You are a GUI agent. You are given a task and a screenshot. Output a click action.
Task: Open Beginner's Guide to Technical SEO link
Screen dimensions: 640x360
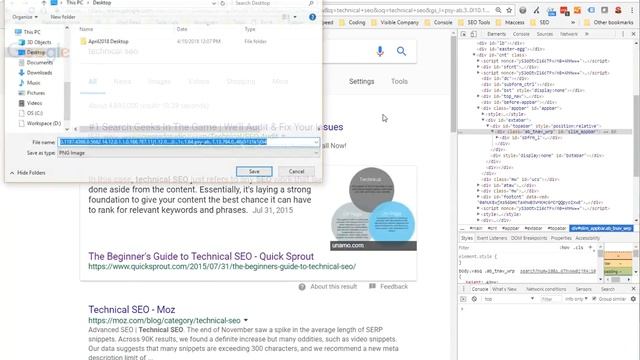(201, 256)
